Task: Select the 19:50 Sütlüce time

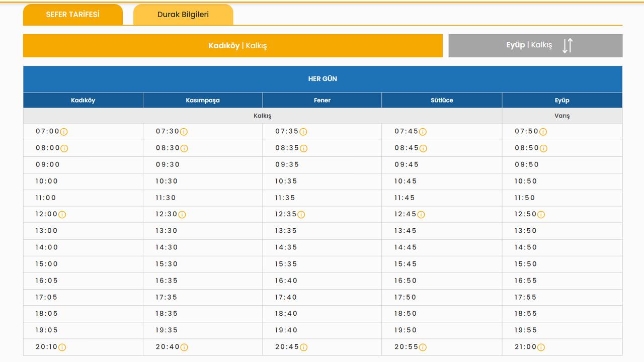Action: click(406, 330)
